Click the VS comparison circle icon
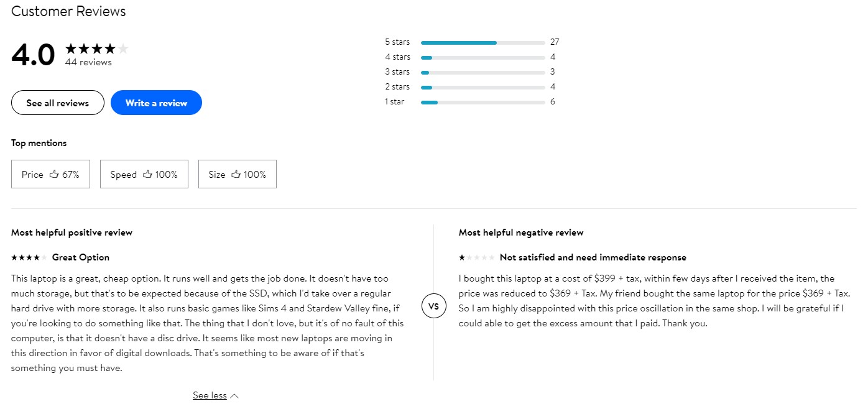The width and height of the screenshot is (868, 409). (433, 306)
